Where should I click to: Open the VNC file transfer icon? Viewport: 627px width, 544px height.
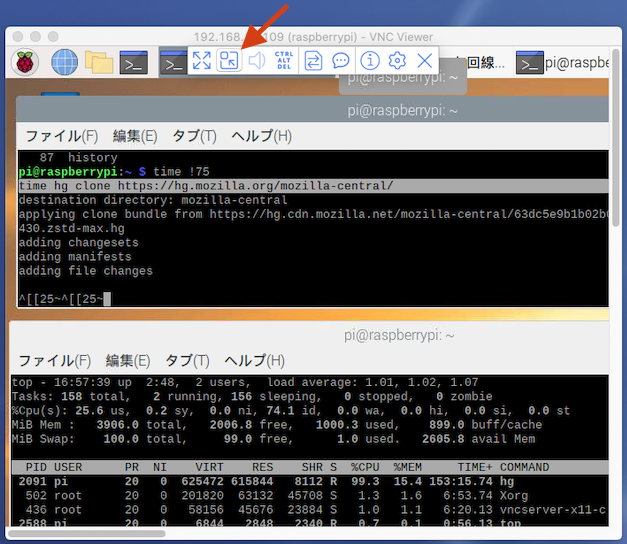click(x=313, y=61)
